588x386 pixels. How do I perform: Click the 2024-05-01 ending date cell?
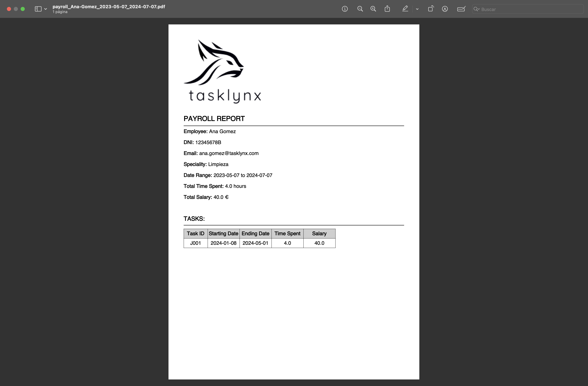coord(255,243)
